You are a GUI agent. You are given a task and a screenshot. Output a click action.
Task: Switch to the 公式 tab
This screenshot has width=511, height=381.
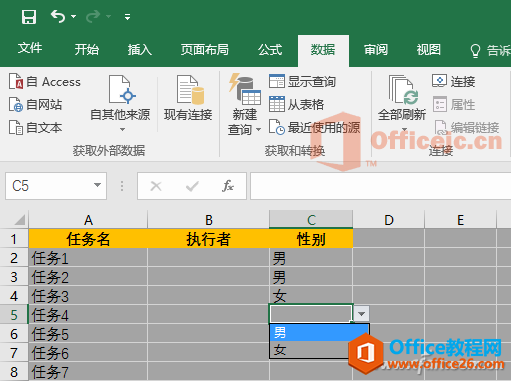(x=270, y=49)
